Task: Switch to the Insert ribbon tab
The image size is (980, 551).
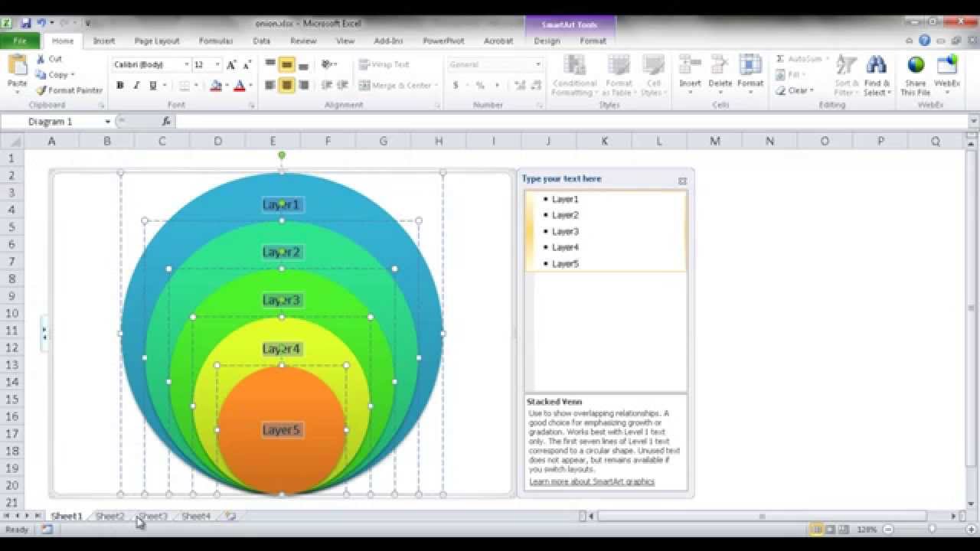Action: (x=104, y=41)
